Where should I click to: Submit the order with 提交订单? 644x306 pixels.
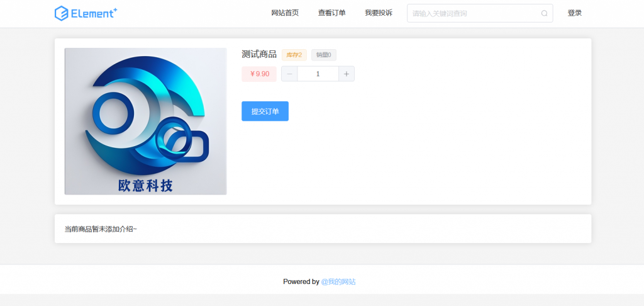(265, 111)
